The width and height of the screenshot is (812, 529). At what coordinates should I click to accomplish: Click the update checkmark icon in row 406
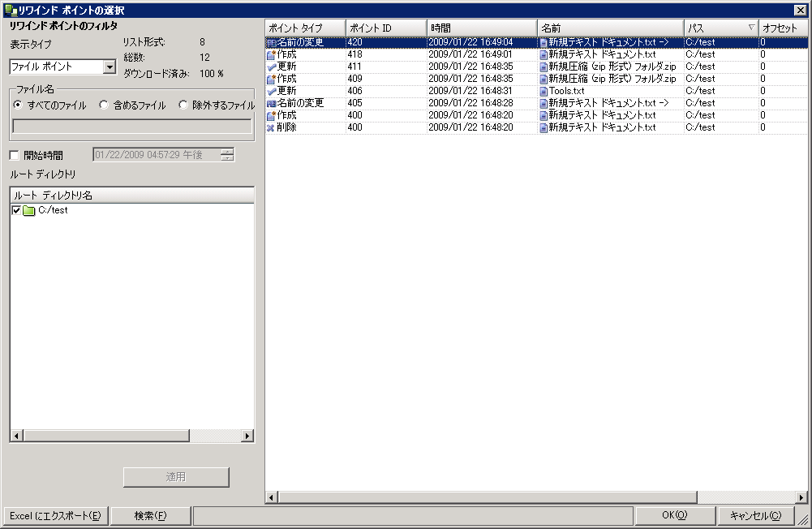(272, 91)
